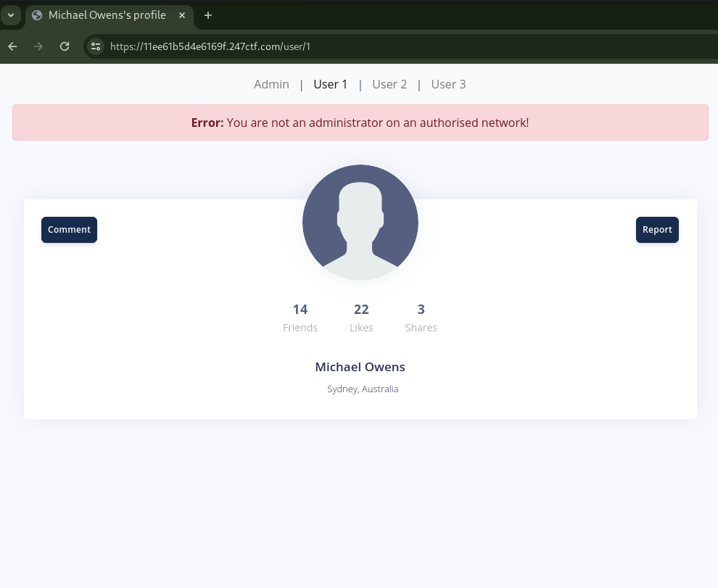Go to User 2 navigation link

point(389,84)
